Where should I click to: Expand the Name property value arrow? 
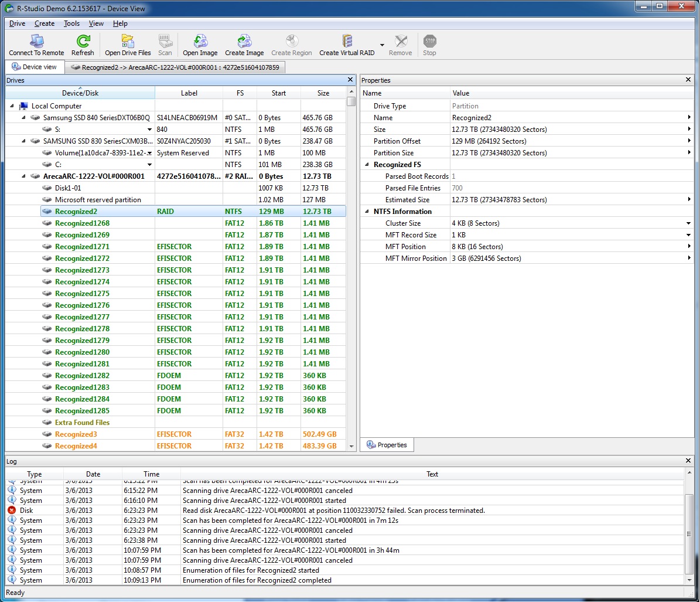(x=689, y=117)
